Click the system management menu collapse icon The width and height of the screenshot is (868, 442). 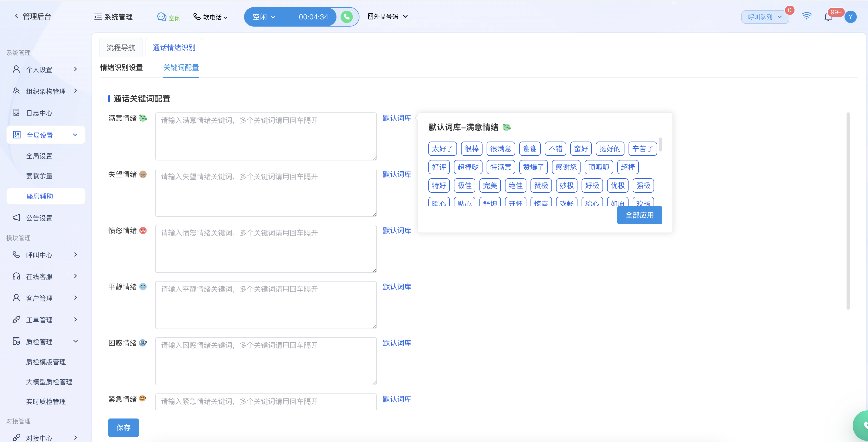98,17
